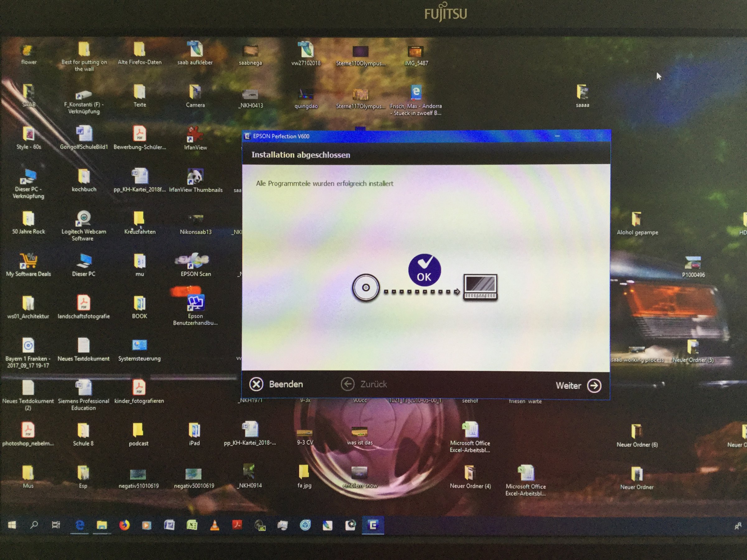Select the photoshop_nebelm PDF file

click(28, 434)
